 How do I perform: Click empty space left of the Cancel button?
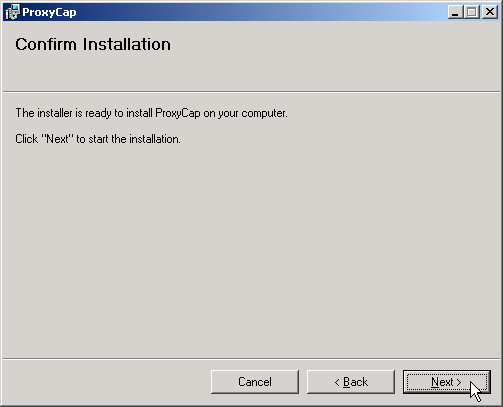pyautogui.click(x=107, y=382)
